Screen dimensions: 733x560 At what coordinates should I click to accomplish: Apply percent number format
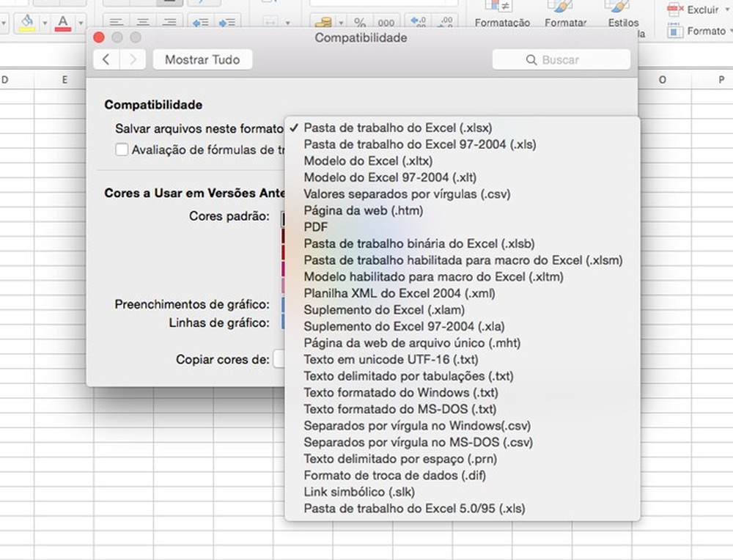tap(360, 21)
